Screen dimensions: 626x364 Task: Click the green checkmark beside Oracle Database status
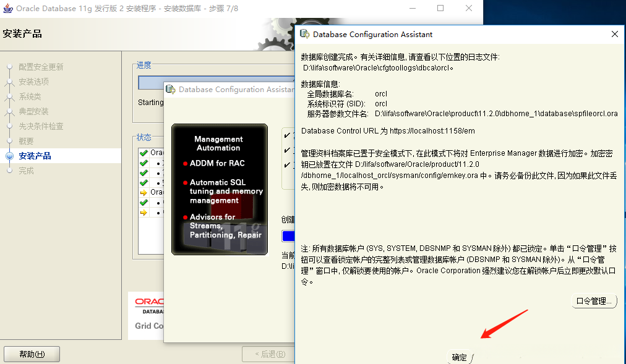point(144,152)
